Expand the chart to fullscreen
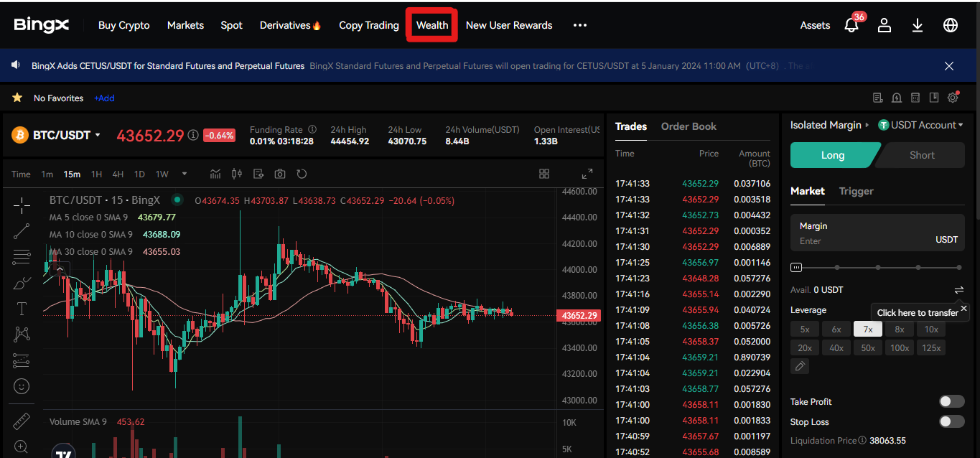 click(587, 174)
